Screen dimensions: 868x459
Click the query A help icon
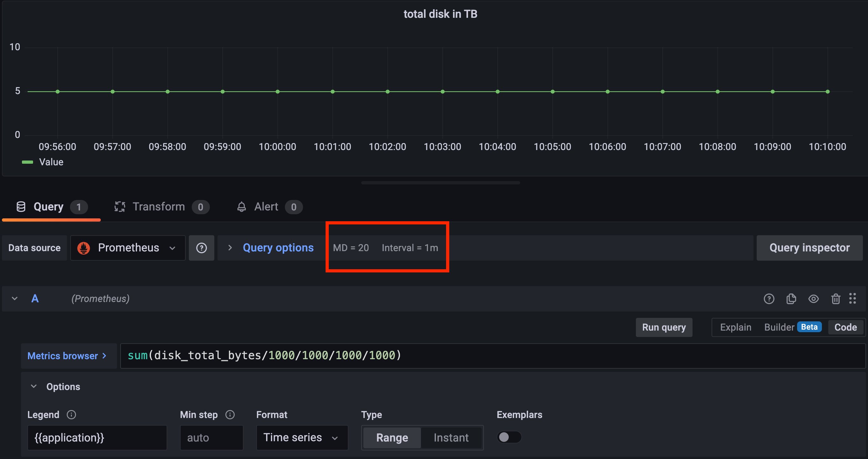pyautogui.click(x=768, y=299)
